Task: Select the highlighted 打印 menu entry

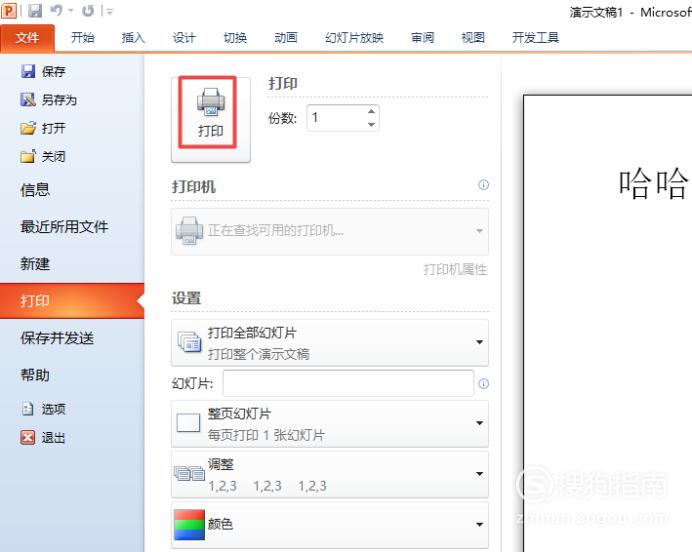Action: pos(72,301)
